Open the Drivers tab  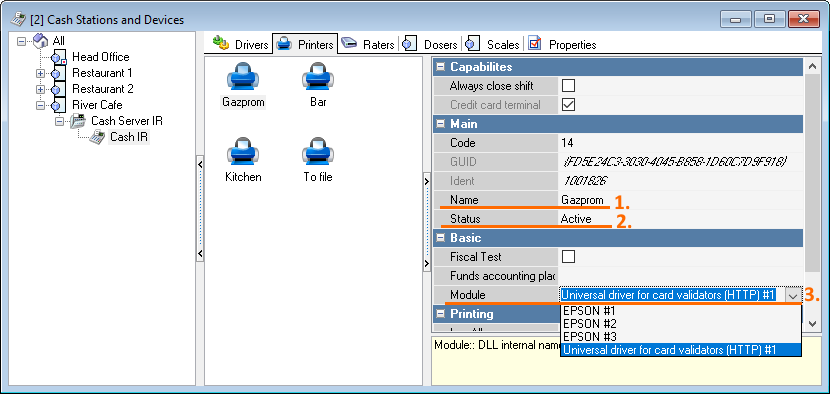tap(241, 44)
